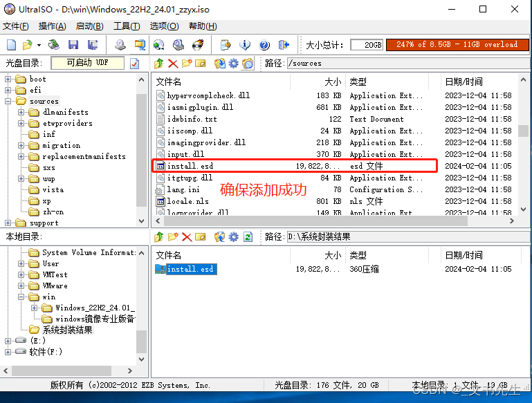This screenshot has height=403, width=532.
Task: Click the disc path field showing /sources
Action: [x=408, y=64]
